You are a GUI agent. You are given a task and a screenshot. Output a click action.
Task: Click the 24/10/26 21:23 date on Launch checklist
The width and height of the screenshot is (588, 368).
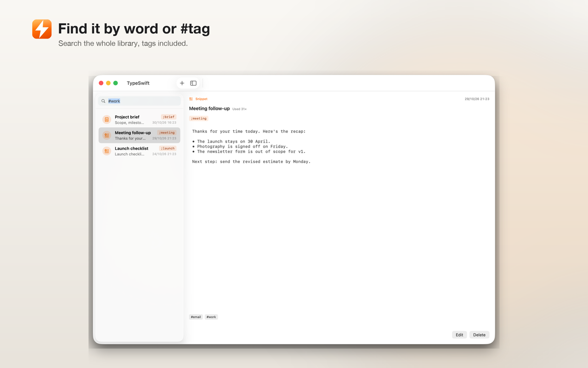[164, 154]
